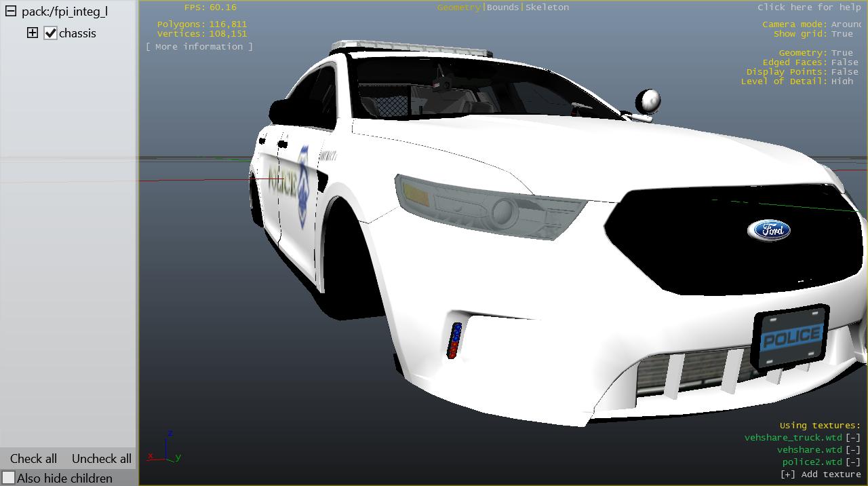Open the More information section
The image size is (868, 486).
[199, 47]
